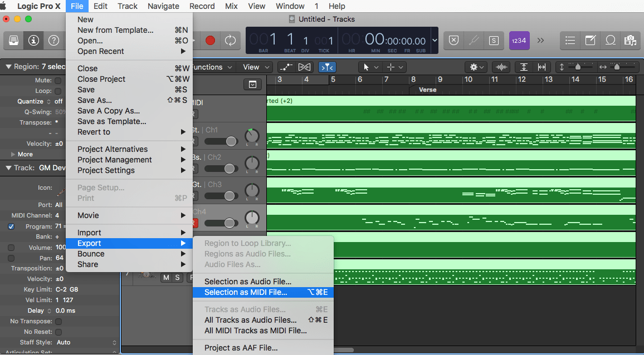Click the global tracks disclosure button
644x355 pixels.
[252, 85]
